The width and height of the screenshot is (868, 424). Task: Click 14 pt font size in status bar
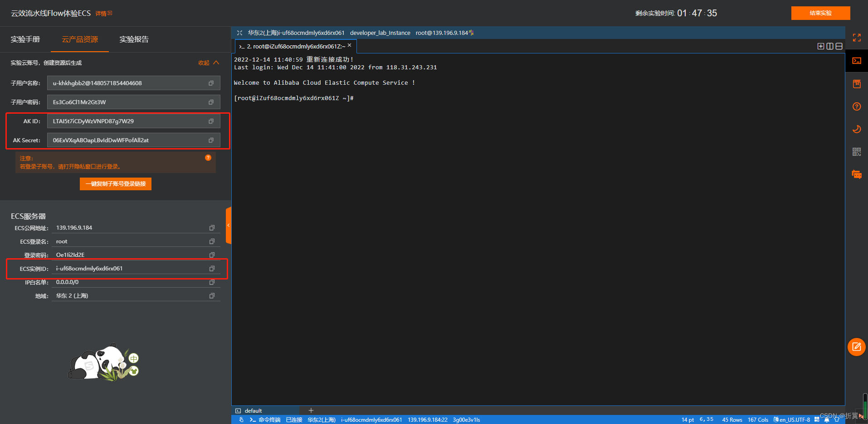coord(688,420)
